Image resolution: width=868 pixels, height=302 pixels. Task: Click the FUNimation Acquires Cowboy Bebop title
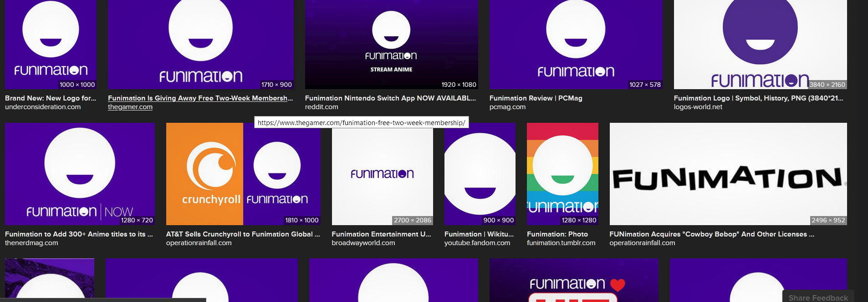pos(712,234)
